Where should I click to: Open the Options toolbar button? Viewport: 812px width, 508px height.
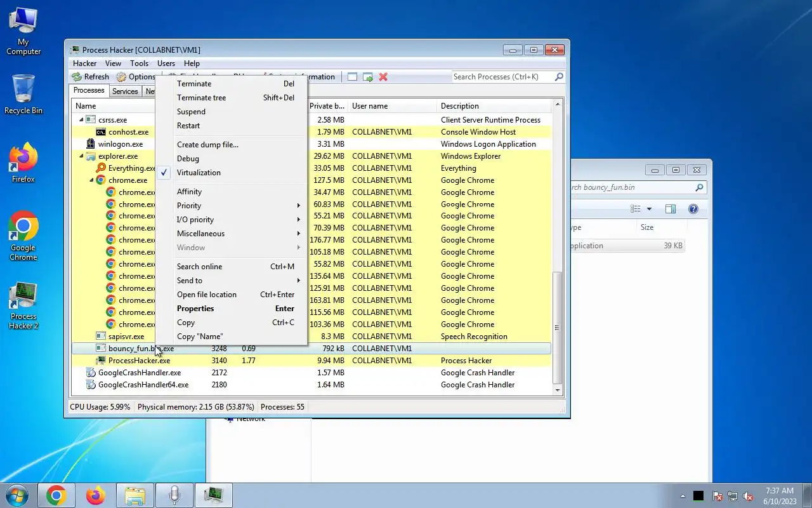135,77
